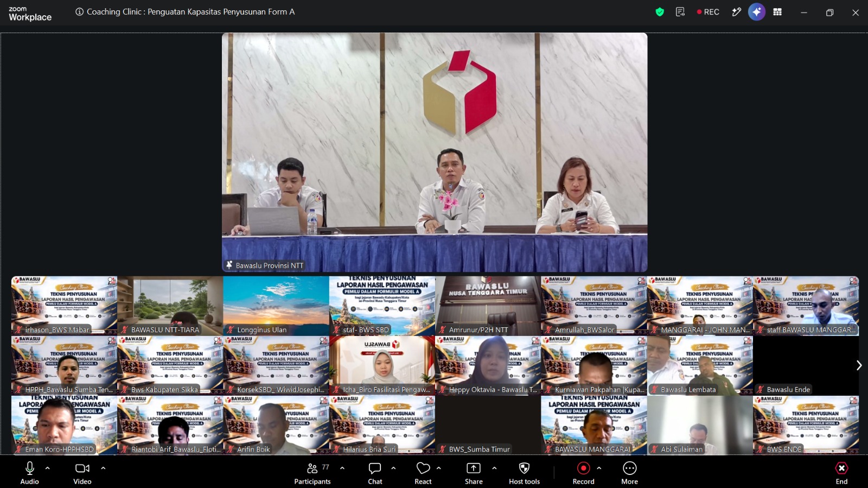Expand the participants options caret
This screenshot has width=868, height=488.
(x=342, y=468)
